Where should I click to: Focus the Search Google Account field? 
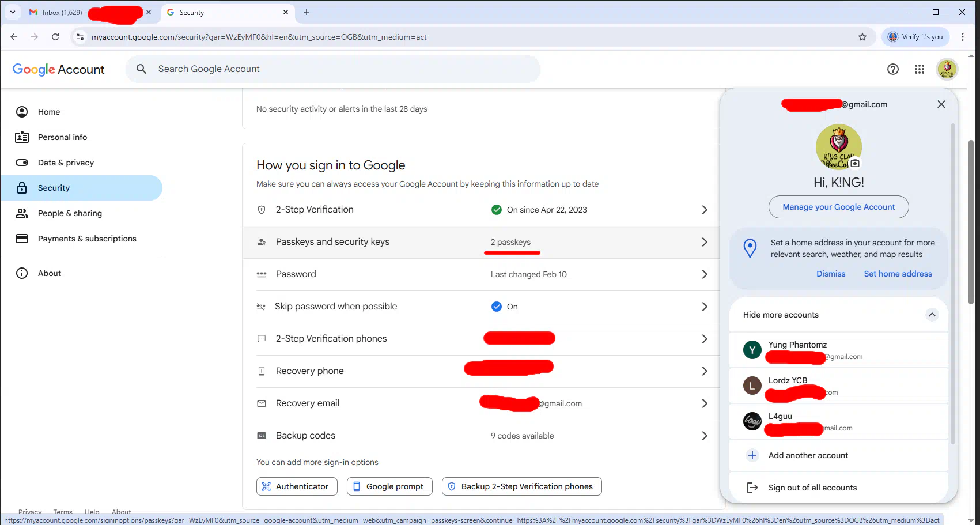pos(333,69)
